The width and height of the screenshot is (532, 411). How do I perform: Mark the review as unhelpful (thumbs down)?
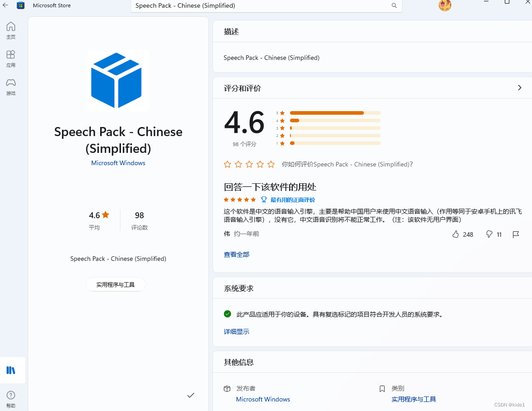489,234
